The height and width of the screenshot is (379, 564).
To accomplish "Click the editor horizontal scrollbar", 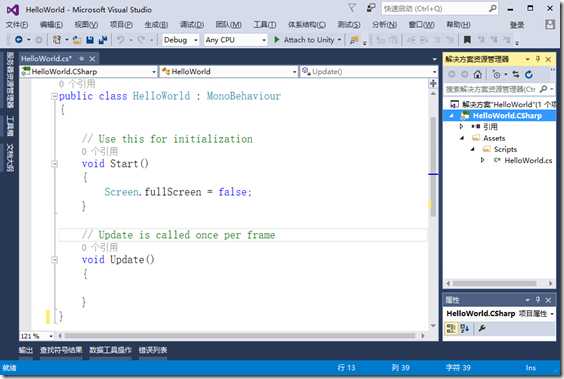I will click(x=239, y=336).
